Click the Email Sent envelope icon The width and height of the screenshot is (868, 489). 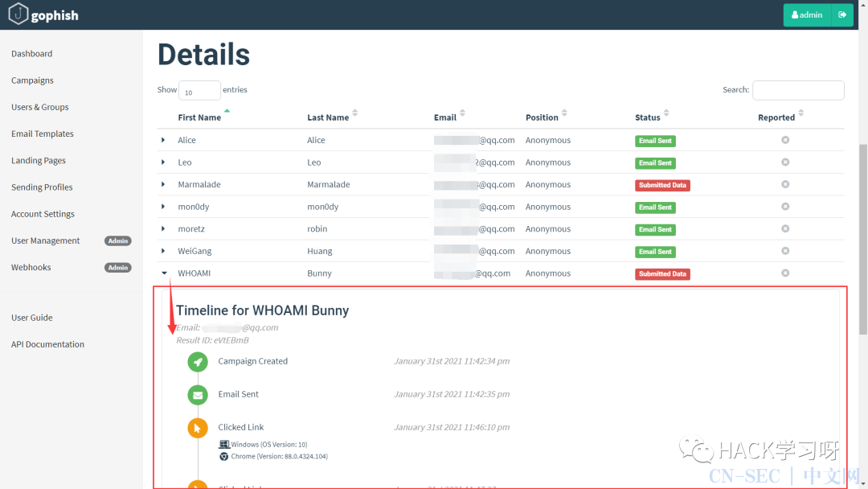pos(198,395)
